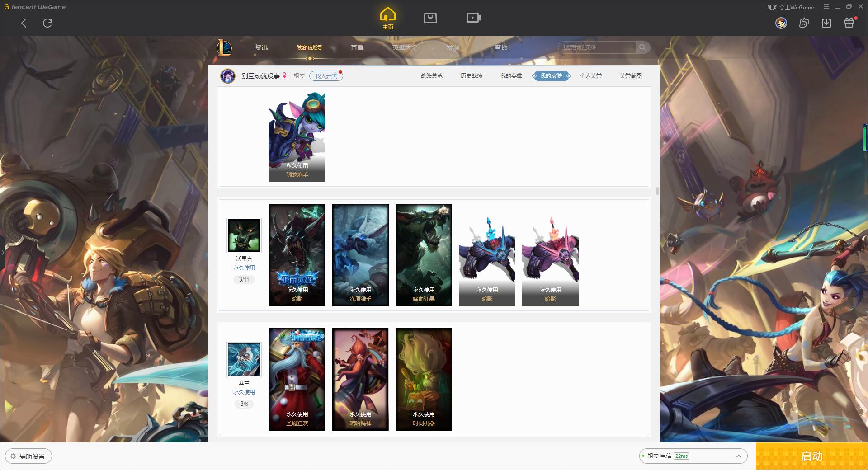Image resolution: width=868 pixels, height=470 pixels.
Task: Click the 掌上WeGame mobile app icon
Action: click(x=791, y=7)
